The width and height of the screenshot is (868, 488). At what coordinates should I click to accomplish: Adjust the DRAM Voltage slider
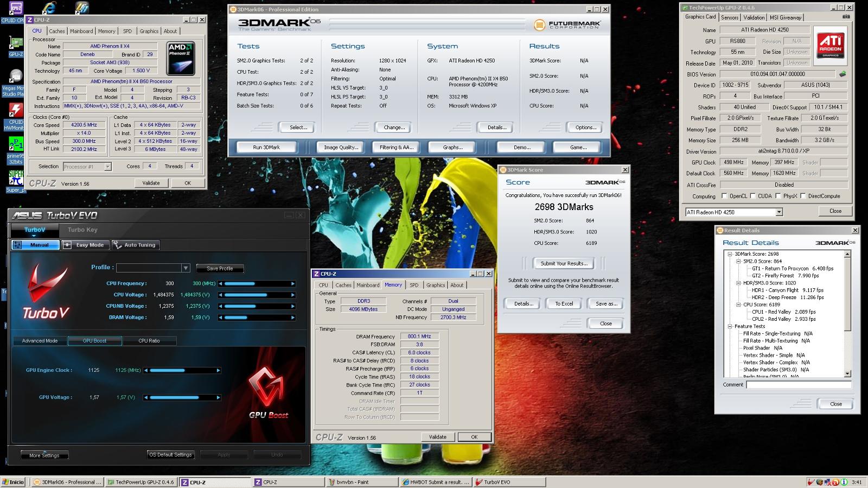257,317
